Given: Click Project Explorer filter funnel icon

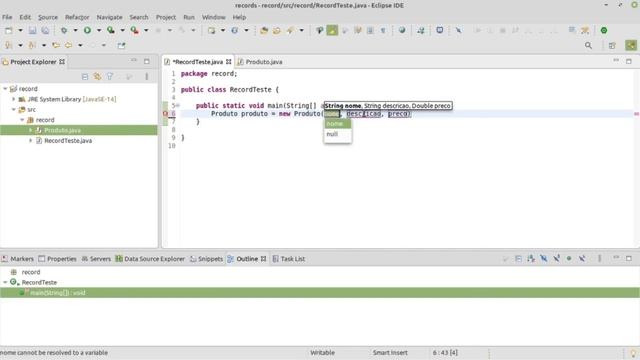Looking at the screenshot, I should [110, 77].
